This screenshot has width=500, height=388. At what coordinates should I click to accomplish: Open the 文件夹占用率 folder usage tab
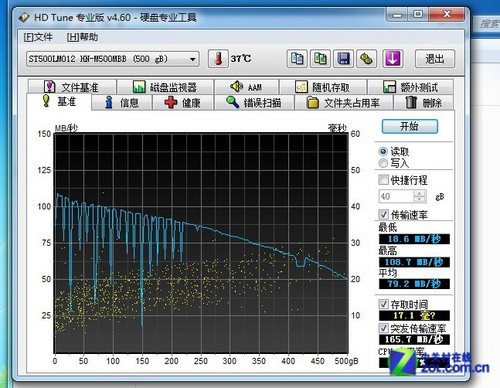344,103
